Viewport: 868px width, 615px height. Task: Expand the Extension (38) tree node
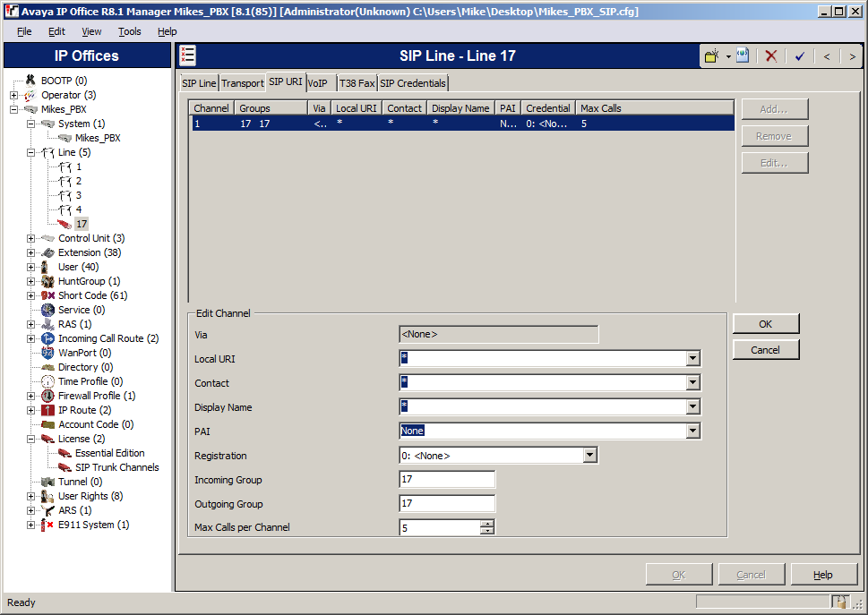point(31,252)
